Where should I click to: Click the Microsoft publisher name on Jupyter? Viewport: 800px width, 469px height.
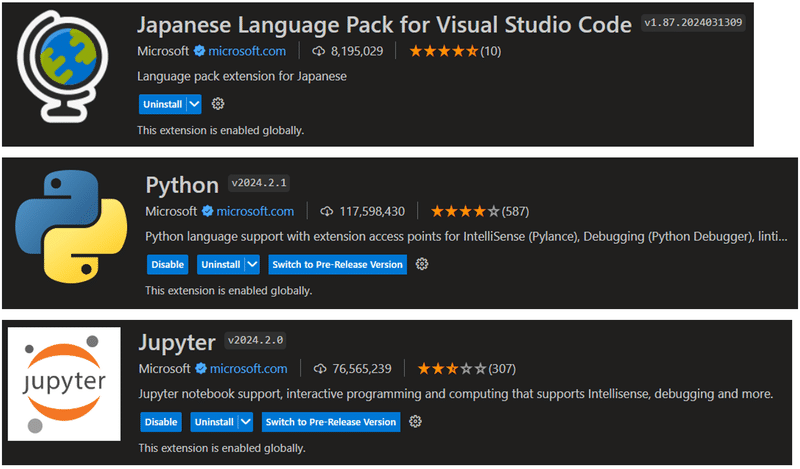164,368
